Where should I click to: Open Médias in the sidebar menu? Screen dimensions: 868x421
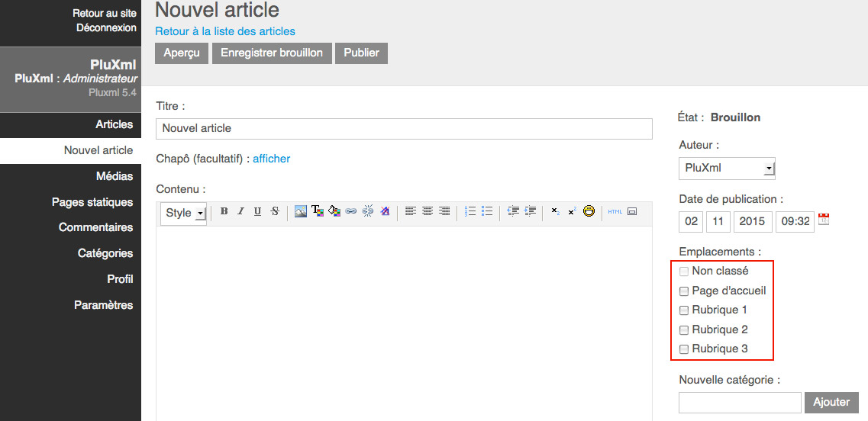(115, 176)
